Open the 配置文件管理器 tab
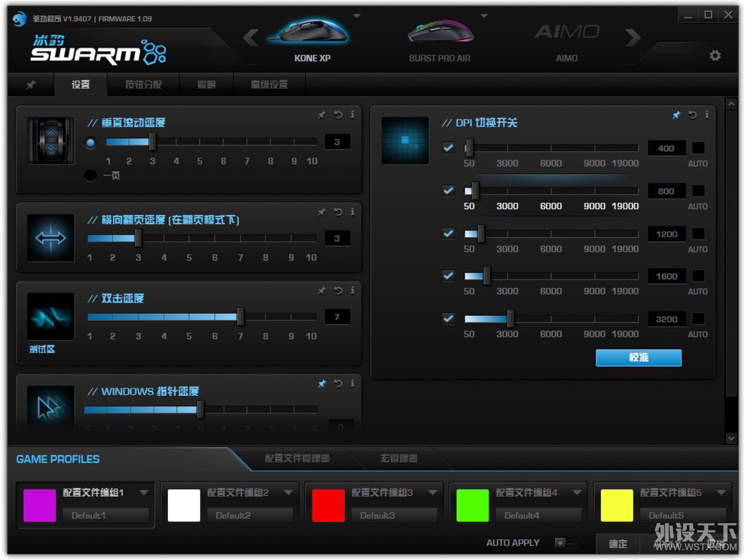 297,458
